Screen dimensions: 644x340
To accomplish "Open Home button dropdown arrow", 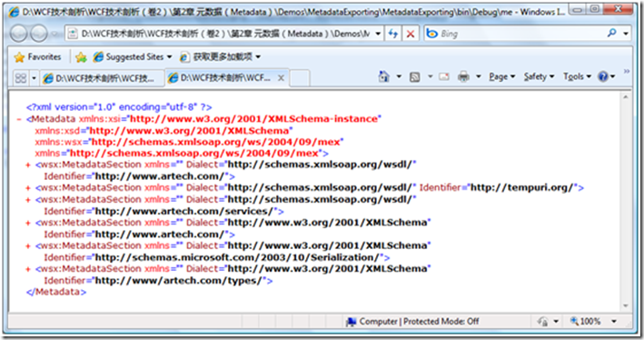I will coord(399,76).
